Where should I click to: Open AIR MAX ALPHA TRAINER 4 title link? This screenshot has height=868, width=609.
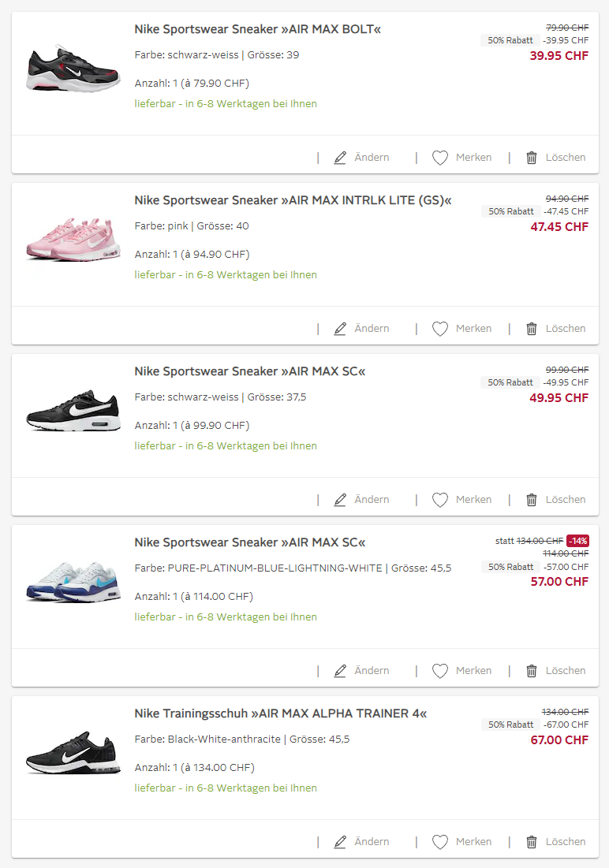[x=280, y=713]
